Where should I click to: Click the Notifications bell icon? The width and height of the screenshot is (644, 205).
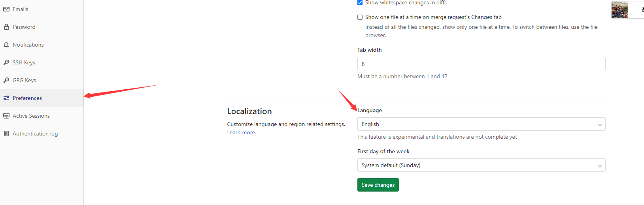tap(6, 45)
